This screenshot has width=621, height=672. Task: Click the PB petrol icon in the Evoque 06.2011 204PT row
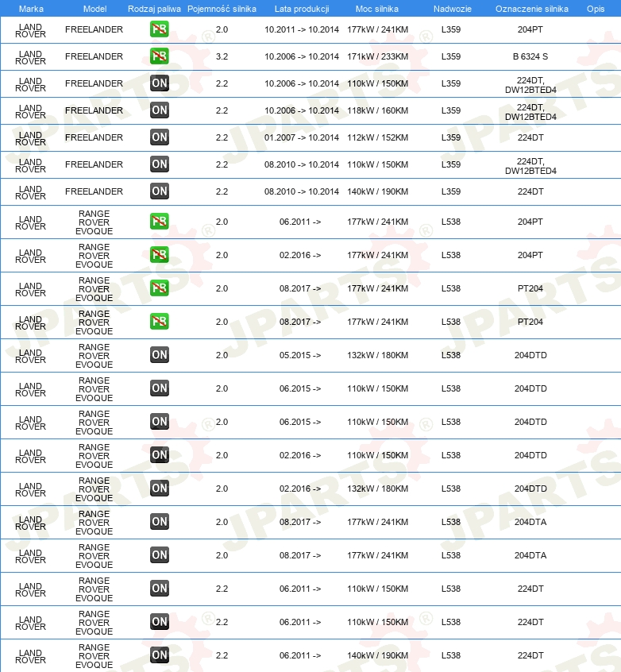tap(160, 222)
